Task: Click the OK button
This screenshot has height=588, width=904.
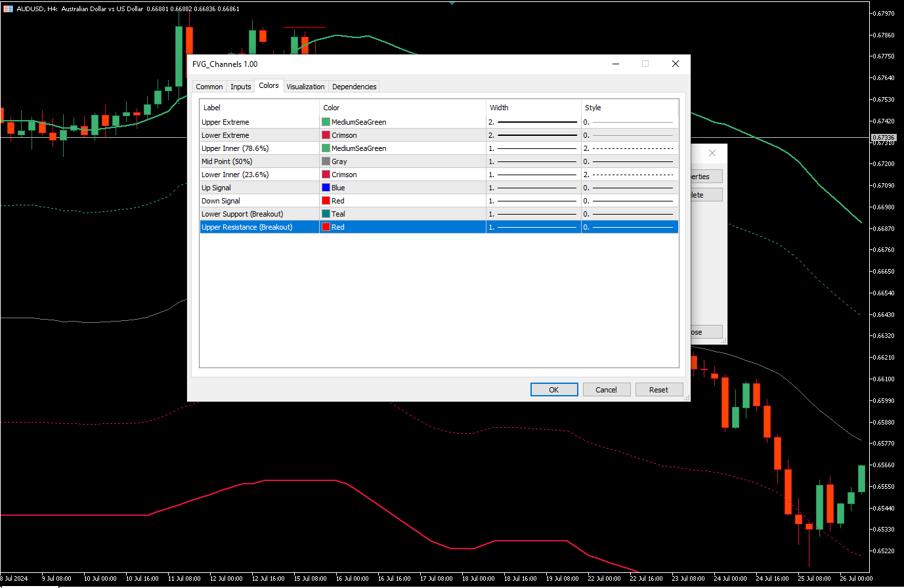Action: pyautogui.click(x=553, y=390)
